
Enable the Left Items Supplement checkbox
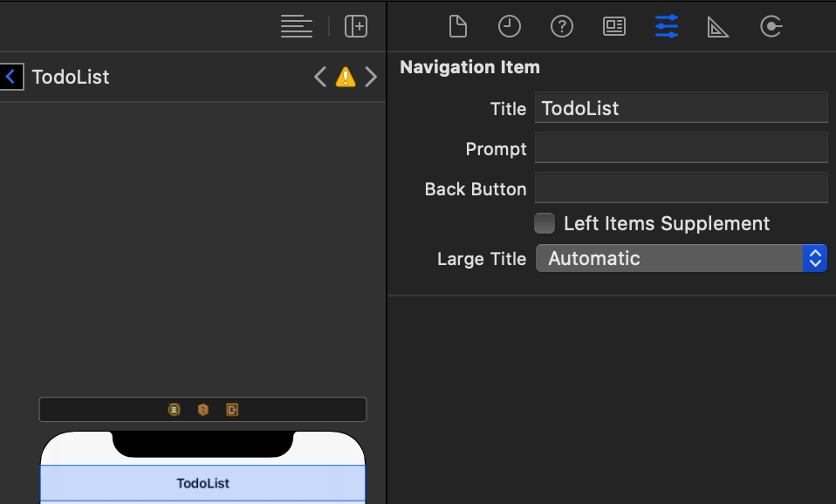click(x=545, y=223)
